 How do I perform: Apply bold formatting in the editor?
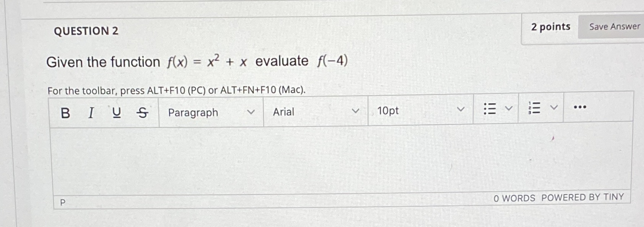pyautogui.click(x=65, y=112)
